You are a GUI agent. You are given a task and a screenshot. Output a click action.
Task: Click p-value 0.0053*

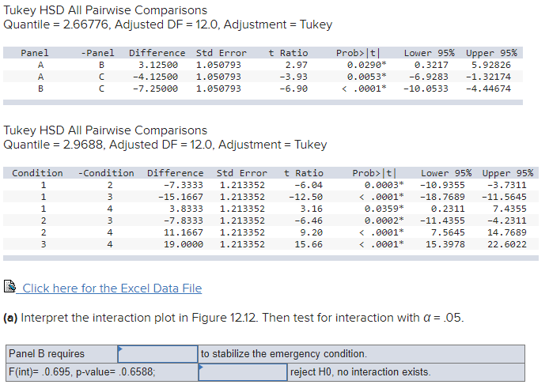366,77
